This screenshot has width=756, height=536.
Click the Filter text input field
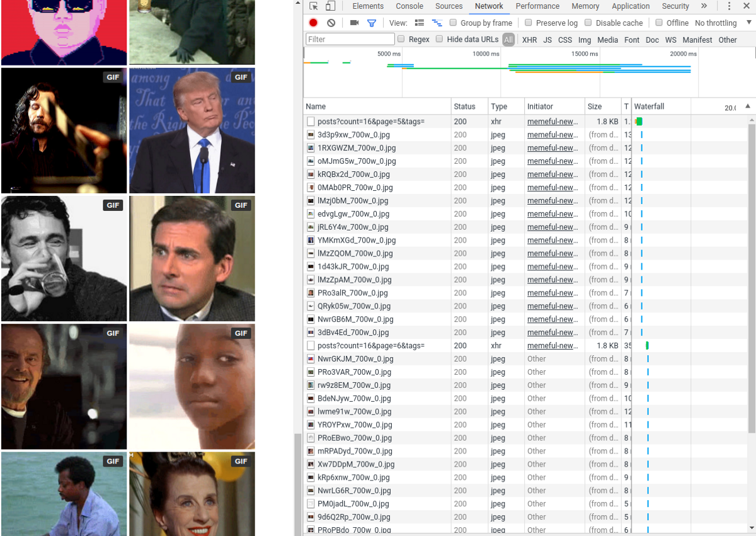coord(350,39)
